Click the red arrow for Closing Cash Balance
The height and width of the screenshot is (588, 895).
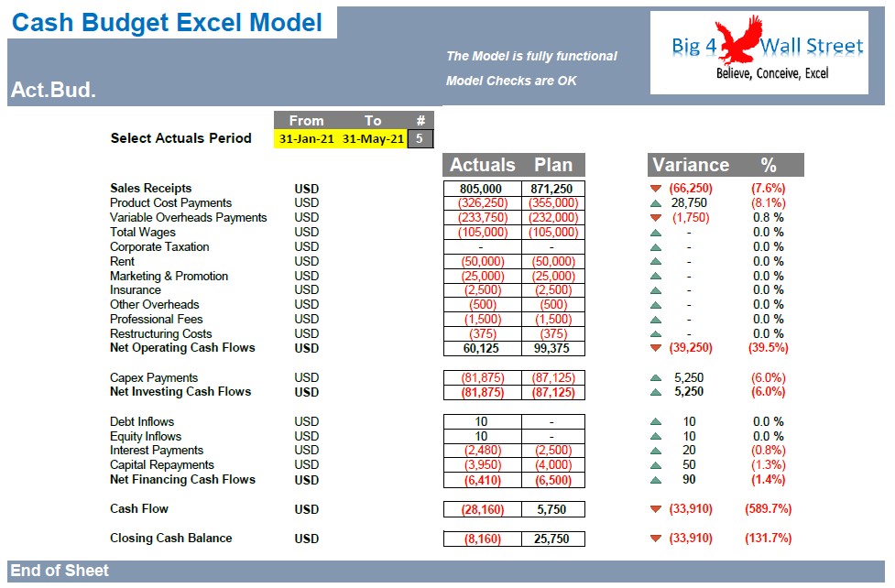point(656,539)
